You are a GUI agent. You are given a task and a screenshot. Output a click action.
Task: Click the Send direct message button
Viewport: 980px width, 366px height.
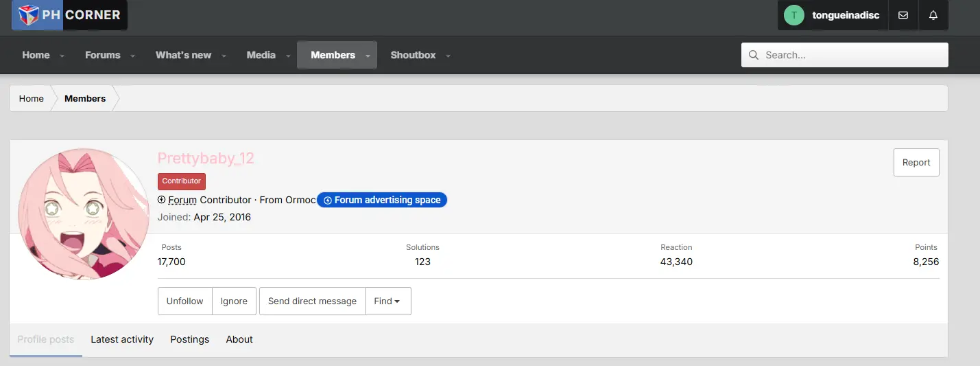pyautogui.click(x=312, y=301)
